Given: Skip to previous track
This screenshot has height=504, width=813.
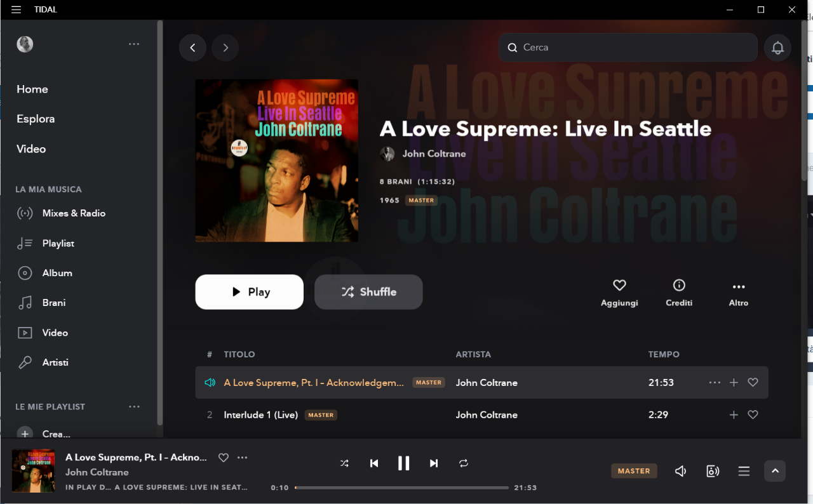Looking at the screenshot, I should [374, 463].
